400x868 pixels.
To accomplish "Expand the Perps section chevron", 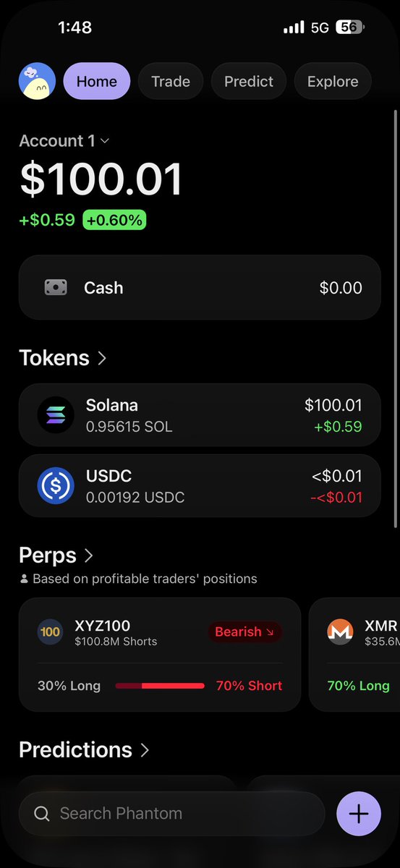I will click(89, 556).
